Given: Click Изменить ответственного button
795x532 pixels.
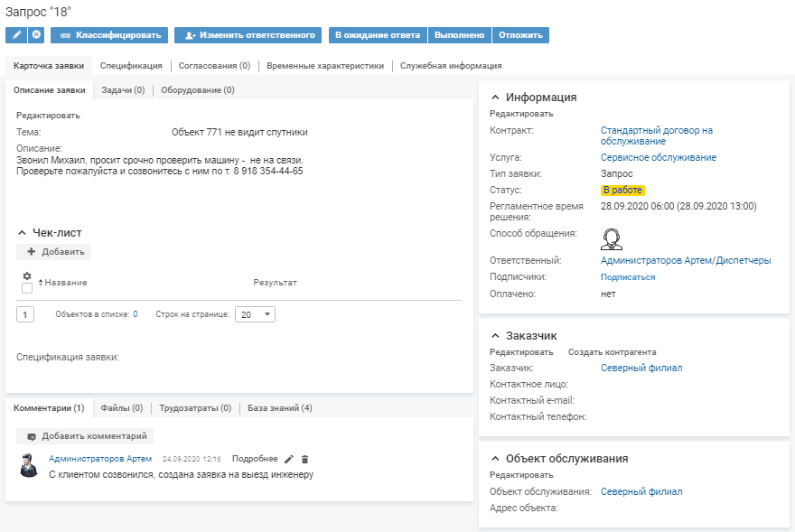Looking at the screenshot, I should coord(248,35).
